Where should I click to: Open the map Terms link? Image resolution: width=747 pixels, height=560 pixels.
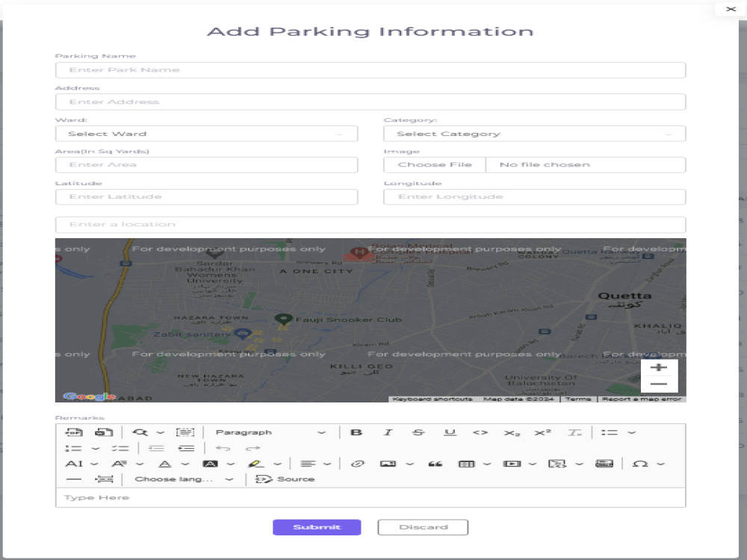[578, 399]
